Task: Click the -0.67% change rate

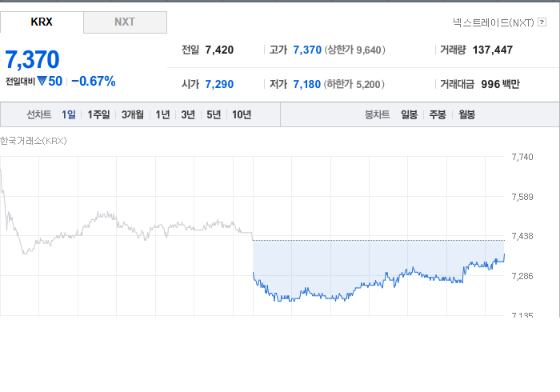Action: (x=94, y=82)
